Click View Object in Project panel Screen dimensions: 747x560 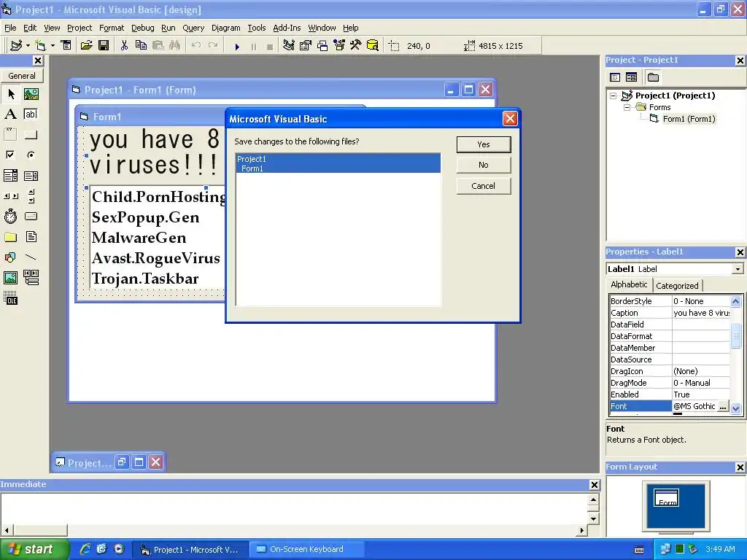coord(631,77)
